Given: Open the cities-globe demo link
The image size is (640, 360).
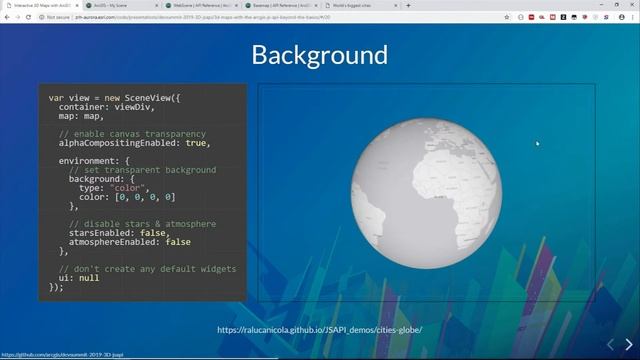Looking at the screenshot, I should (320, 330).
